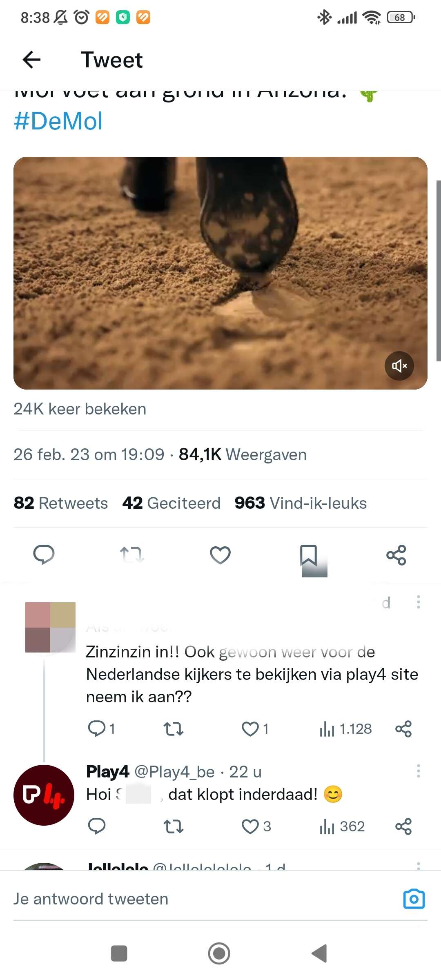Go back using the top-left arrow
Image resolution: width=441 pixels, height=980 pixels.
pos(31,60)
